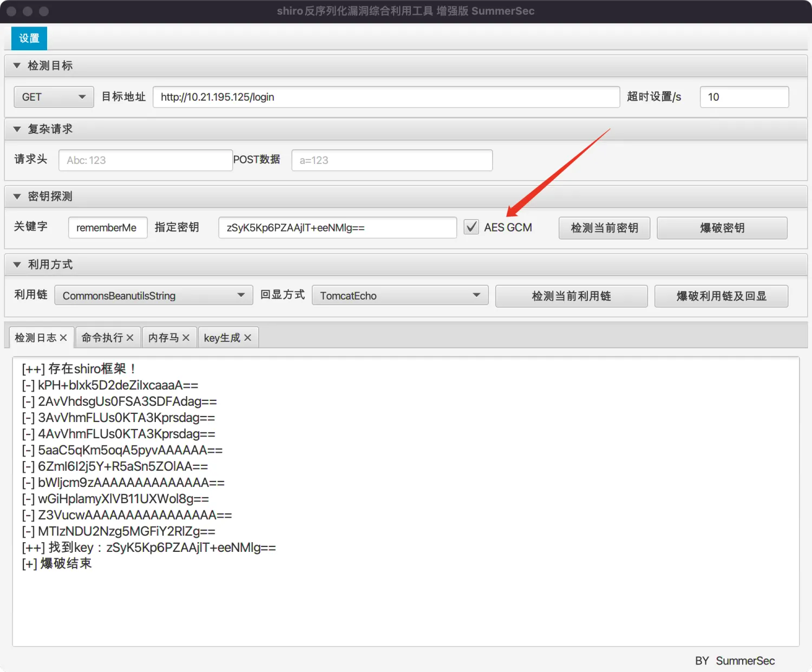This screenshot has height=672, width=812.
Task: Click the 检测当前密钥 button
Action: coord(604,228)
